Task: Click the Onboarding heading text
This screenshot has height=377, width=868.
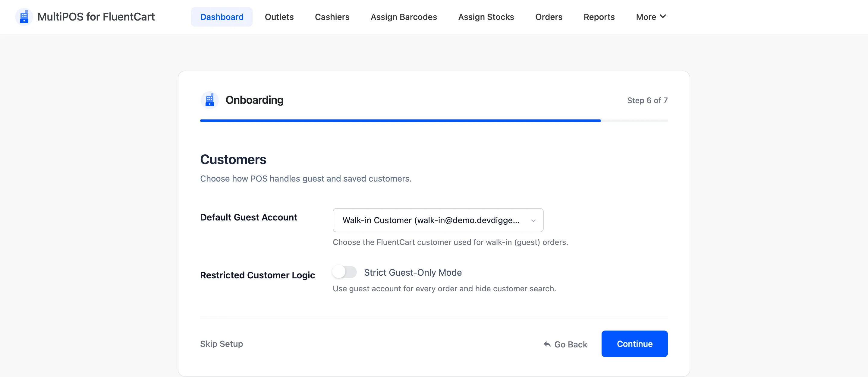Action: coord(254,100)
